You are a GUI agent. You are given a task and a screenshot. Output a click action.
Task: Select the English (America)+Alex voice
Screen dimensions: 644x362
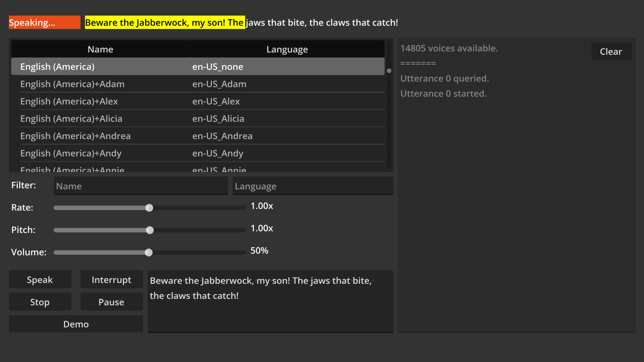69,101
